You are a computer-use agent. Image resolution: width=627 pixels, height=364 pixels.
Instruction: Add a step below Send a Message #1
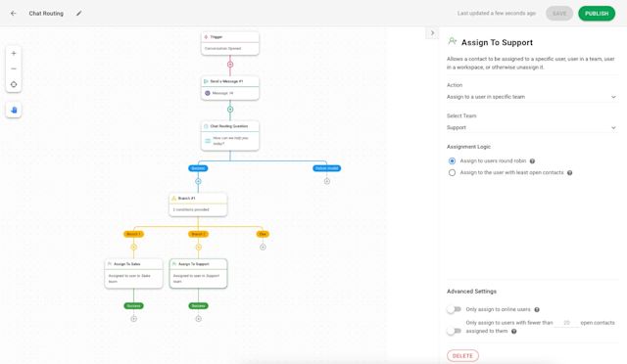click(230, 109)
